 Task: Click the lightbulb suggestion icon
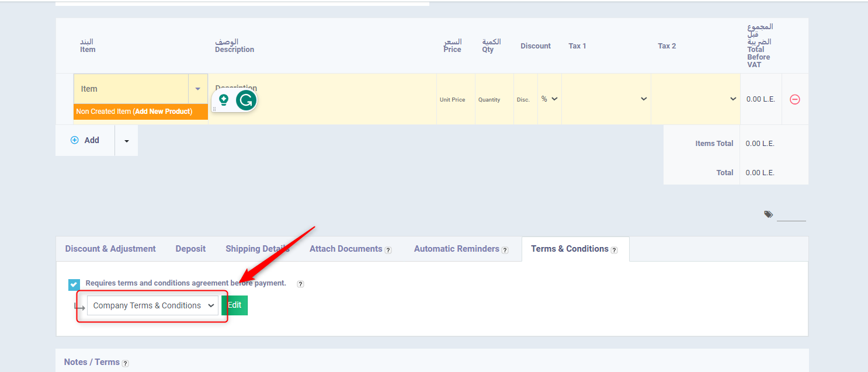223,100
